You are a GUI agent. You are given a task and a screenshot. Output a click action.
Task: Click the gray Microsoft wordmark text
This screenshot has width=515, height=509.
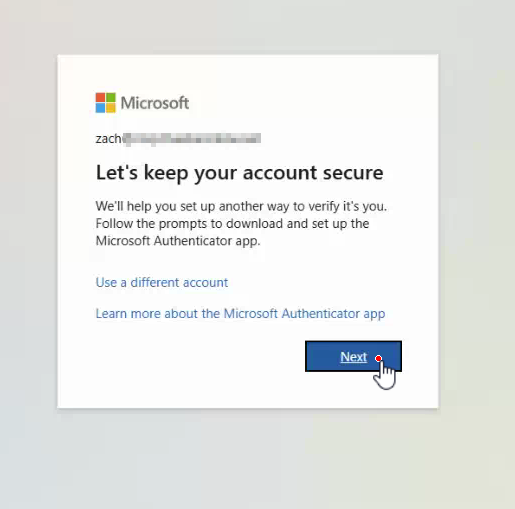[x=155, y=103]
